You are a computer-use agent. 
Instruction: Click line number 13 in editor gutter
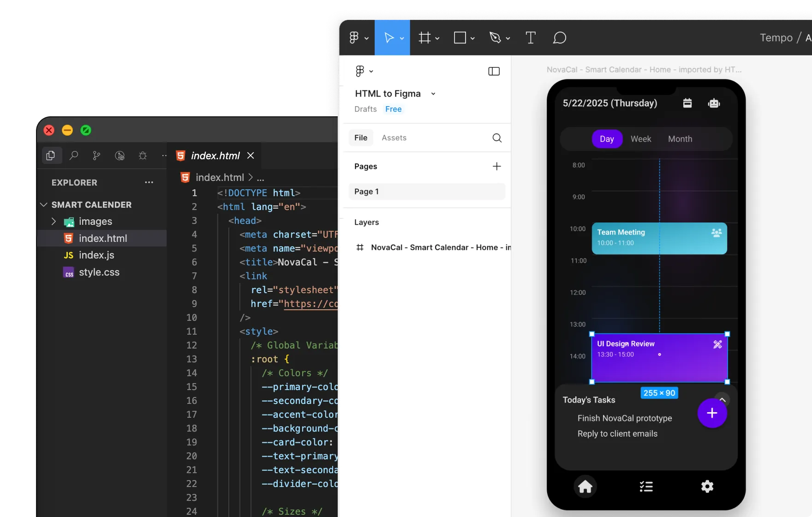[191, 359]
